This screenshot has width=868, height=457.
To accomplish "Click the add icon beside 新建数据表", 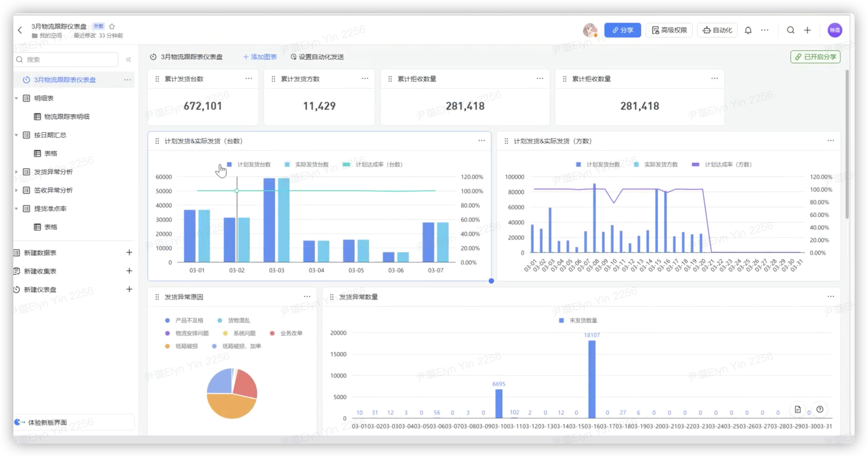I will click(129, 253).
